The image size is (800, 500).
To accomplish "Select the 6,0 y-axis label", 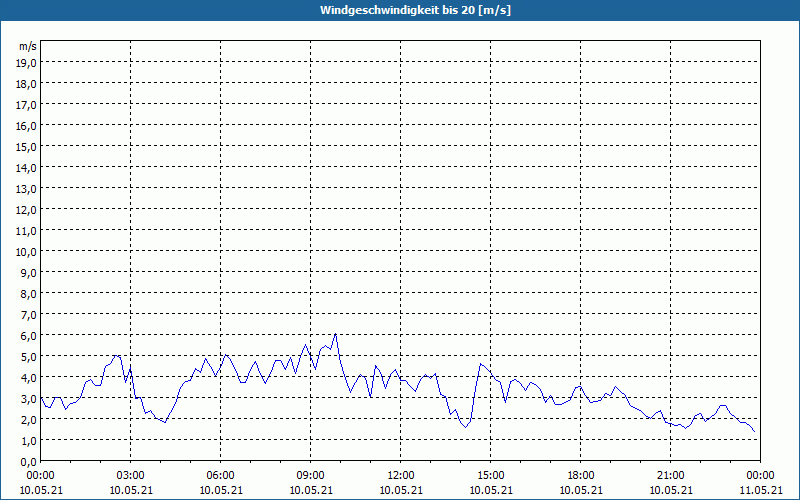I will pos(29,336).
